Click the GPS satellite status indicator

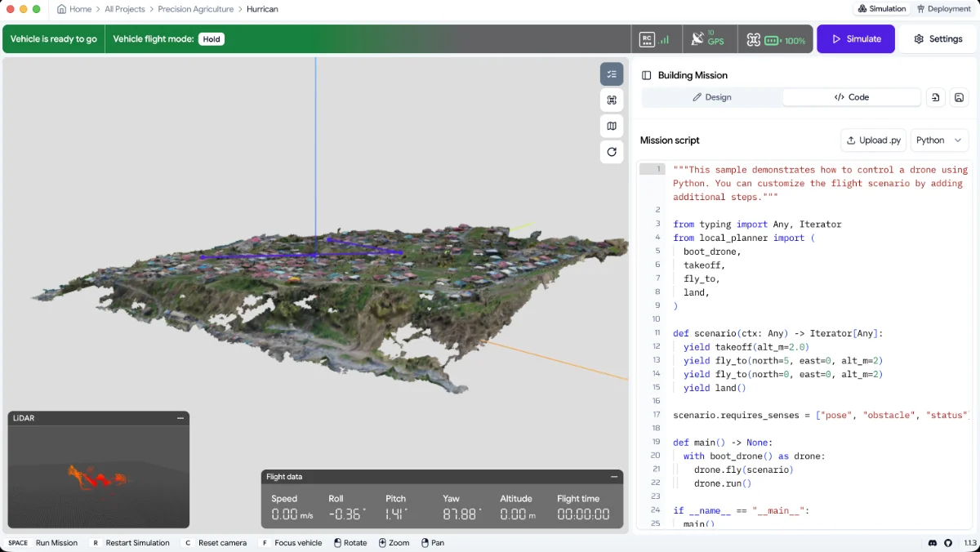click(707, 39)
